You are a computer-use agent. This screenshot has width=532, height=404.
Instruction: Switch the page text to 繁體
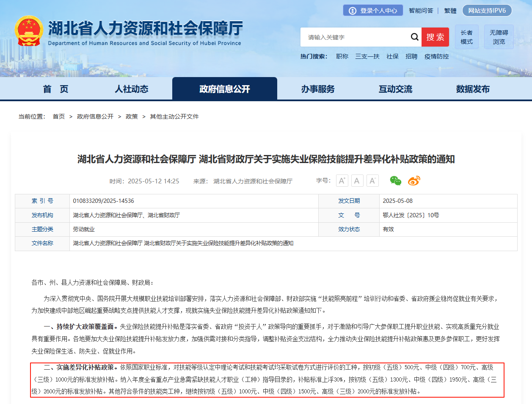450,11
